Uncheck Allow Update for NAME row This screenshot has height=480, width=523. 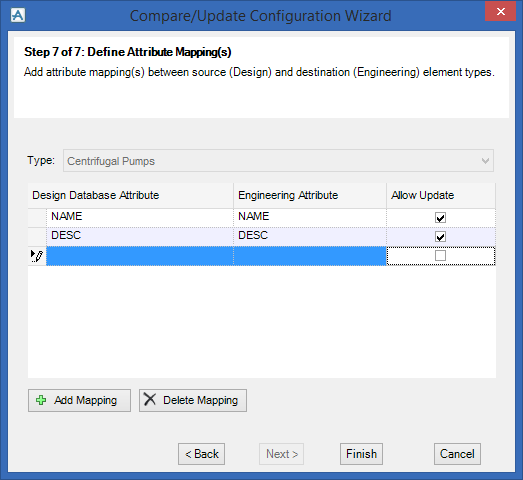coord(440,218)
